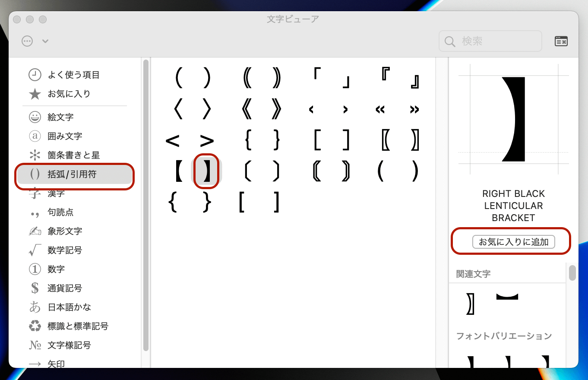Select the fullwidth less-than sign <
Image resolution: width=588 pixels, height=380 pixels.
pos(172,140)
